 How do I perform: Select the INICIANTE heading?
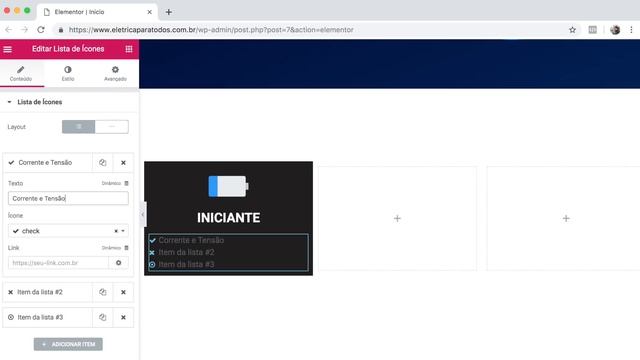coord(229,218)
